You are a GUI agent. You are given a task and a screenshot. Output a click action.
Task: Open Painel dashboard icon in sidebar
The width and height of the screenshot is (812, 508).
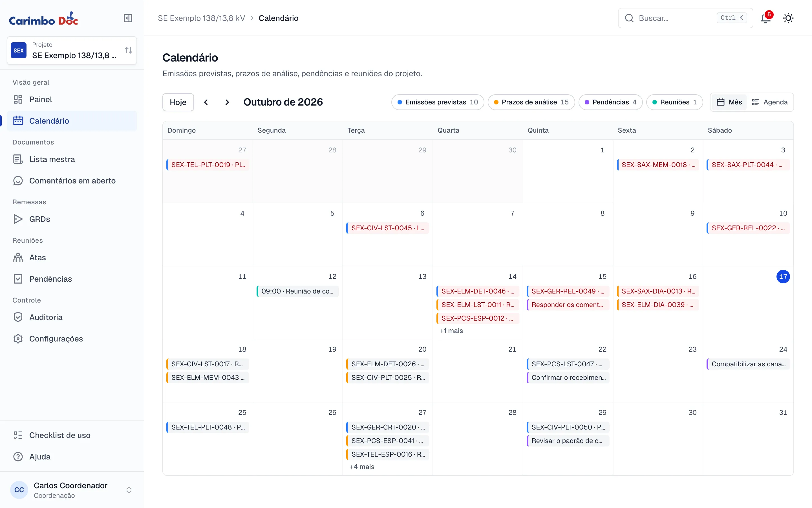pos(18,99)
